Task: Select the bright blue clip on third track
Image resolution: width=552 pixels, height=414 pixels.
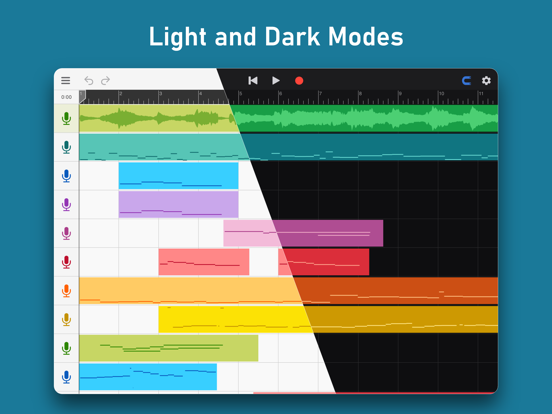Action: point(178,176)
